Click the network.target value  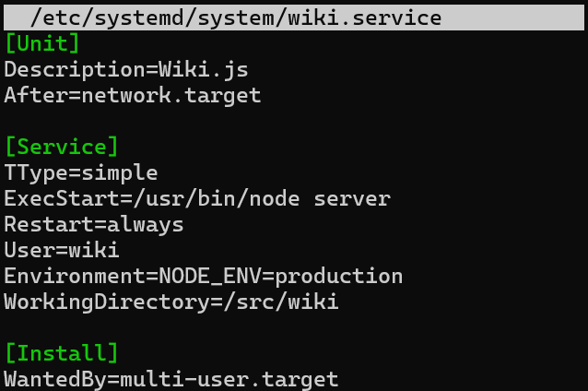point(171,95)
